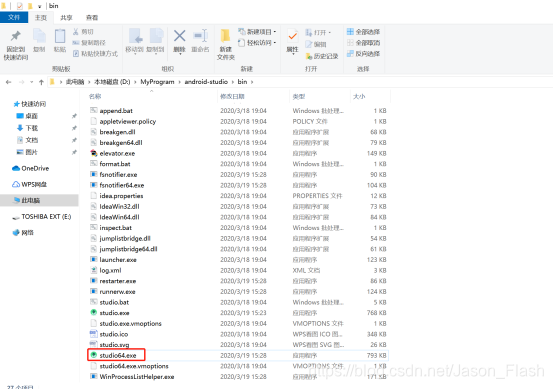
Task: Click Select none in ribbon
Action: click(x=363, y=43)
